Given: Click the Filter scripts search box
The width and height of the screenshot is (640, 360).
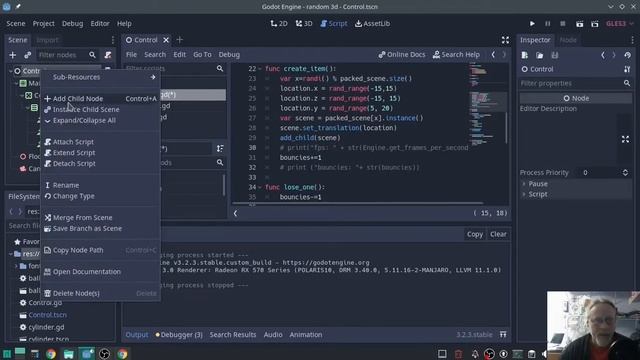Looking at the screenshot, I should point(175,68).
